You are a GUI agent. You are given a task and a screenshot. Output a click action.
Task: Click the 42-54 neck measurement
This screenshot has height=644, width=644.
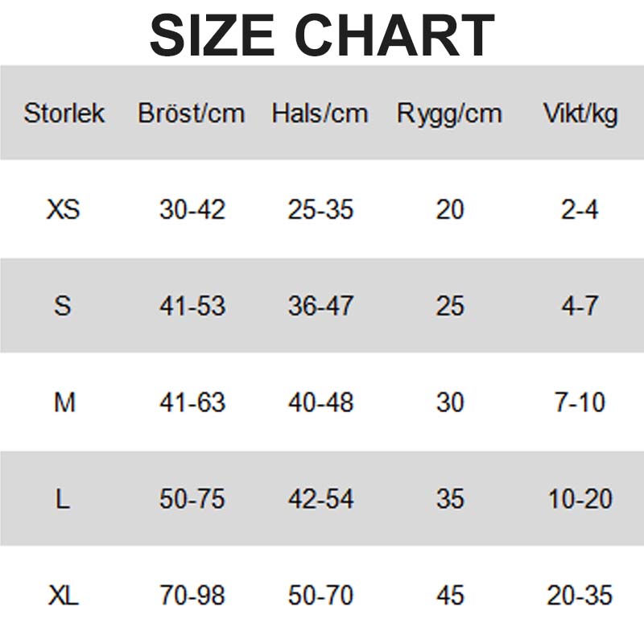point(320,499)
